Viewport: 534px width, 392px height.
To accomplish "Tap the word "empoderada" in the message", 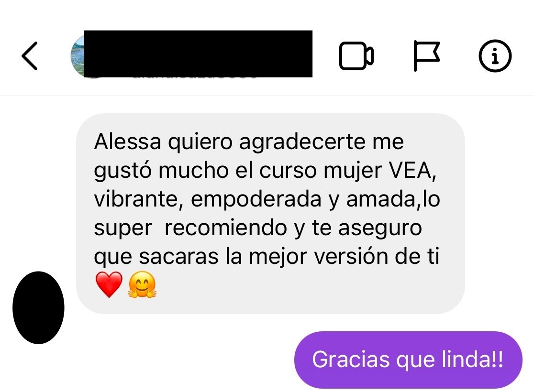I will click(x=256, y=199).
